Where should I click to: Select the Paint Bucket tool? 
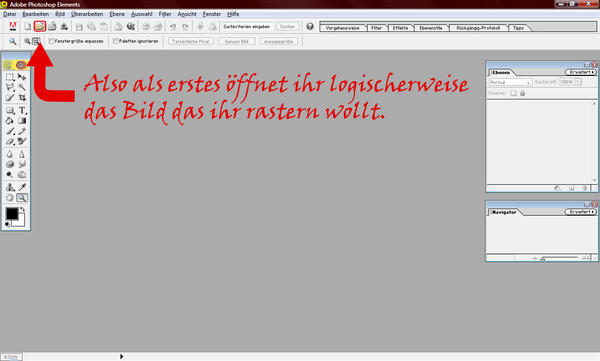(10, 121)
